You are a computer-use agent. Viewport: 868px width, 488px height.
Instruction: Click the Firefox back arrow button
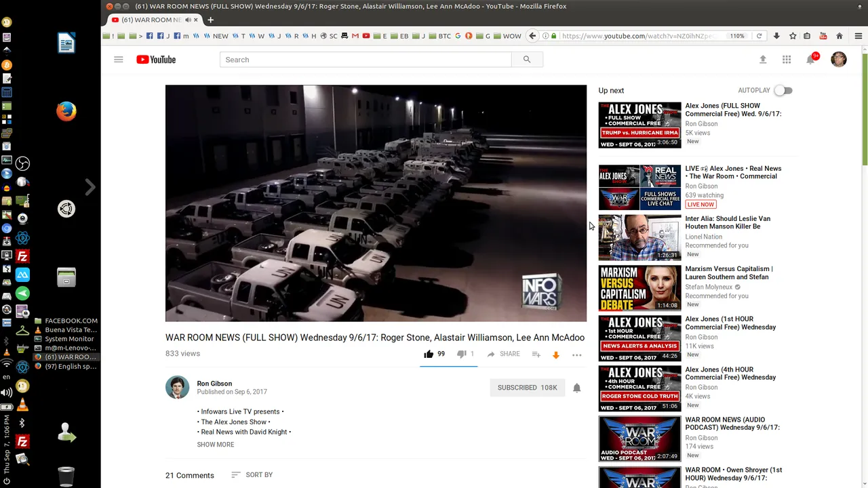pos(532,36)
